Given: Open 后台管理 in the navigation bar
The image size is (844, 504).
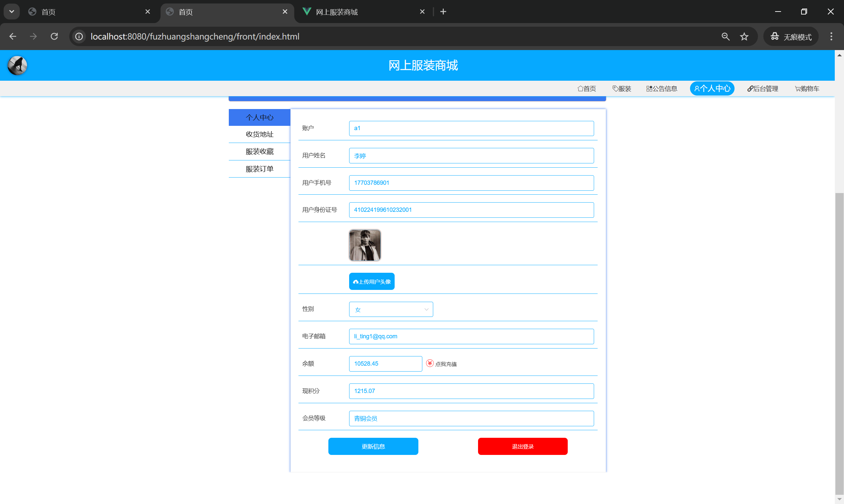Looking at the screenshot, I should coord(763,89).
